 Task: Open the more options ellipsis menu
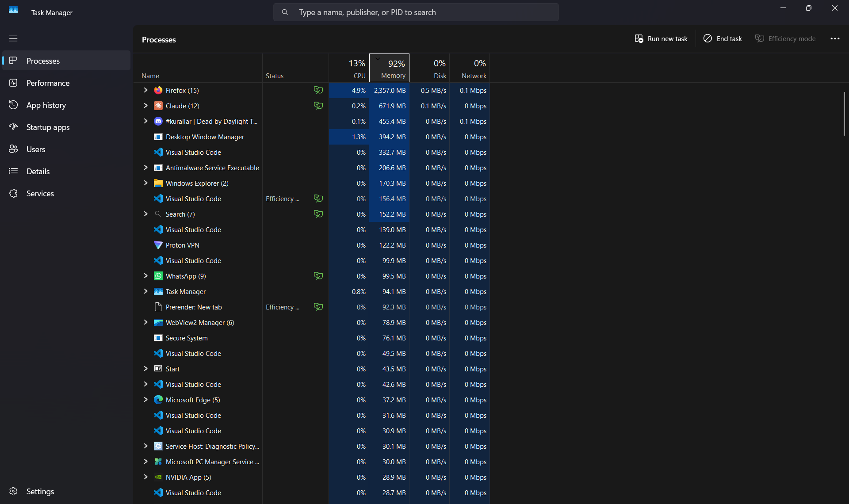point(835,38)
